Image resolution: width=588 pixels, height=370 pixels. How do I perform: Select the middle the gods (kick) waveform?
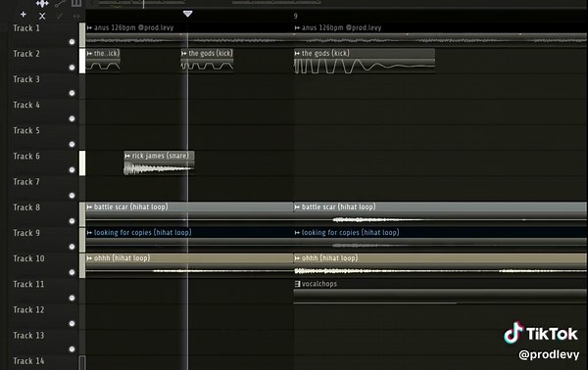pyautogui.click(x=207, y=66)
